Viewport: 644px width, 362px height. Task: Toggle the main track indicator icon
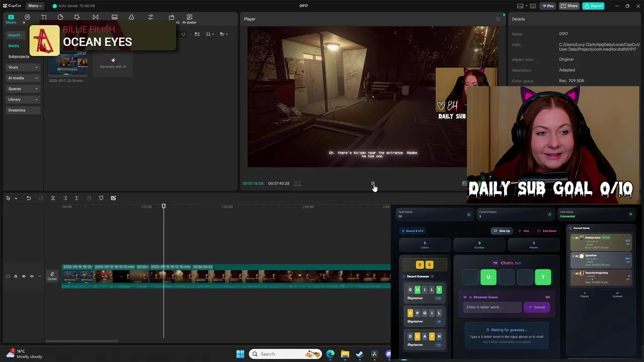tap(8, 276)
